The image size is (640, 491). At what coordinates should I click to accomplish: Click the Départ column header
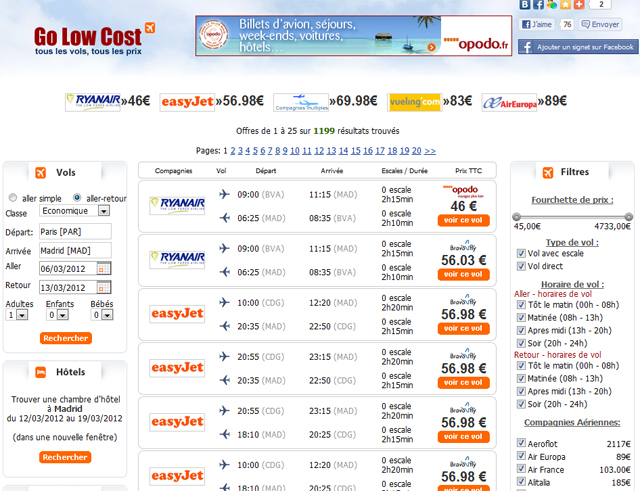click(266, 171)
